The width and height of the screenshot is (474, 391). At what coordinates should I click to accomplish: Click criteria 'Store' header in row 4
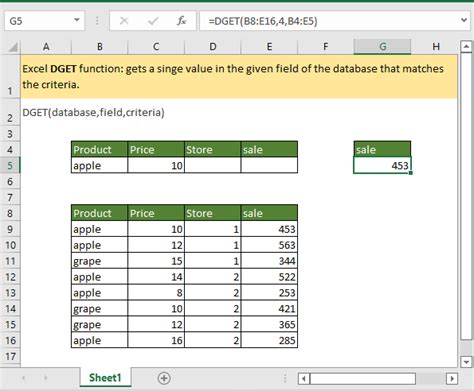pyautogui.click(x=212, y=149)
